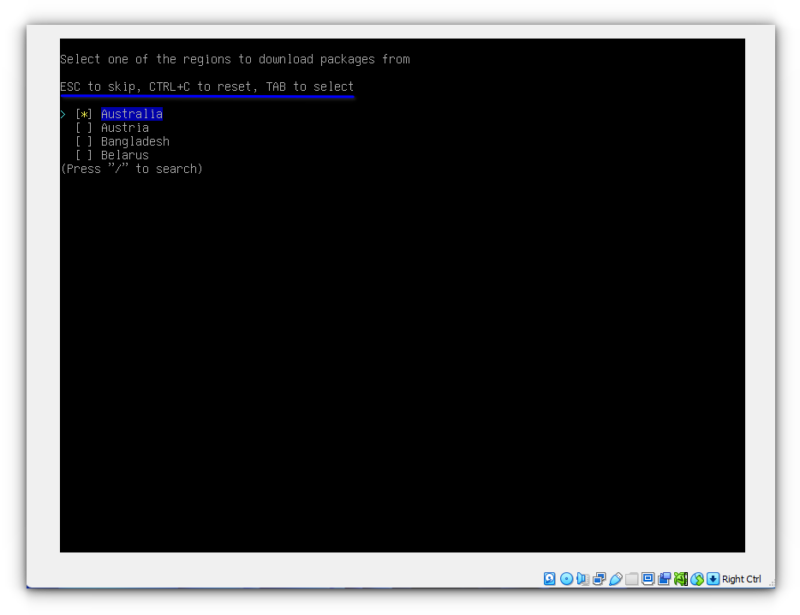Viewport: 800px width, 615px height.
Task: Toggle the mouse integration status icon
Action: click(697, 578)
